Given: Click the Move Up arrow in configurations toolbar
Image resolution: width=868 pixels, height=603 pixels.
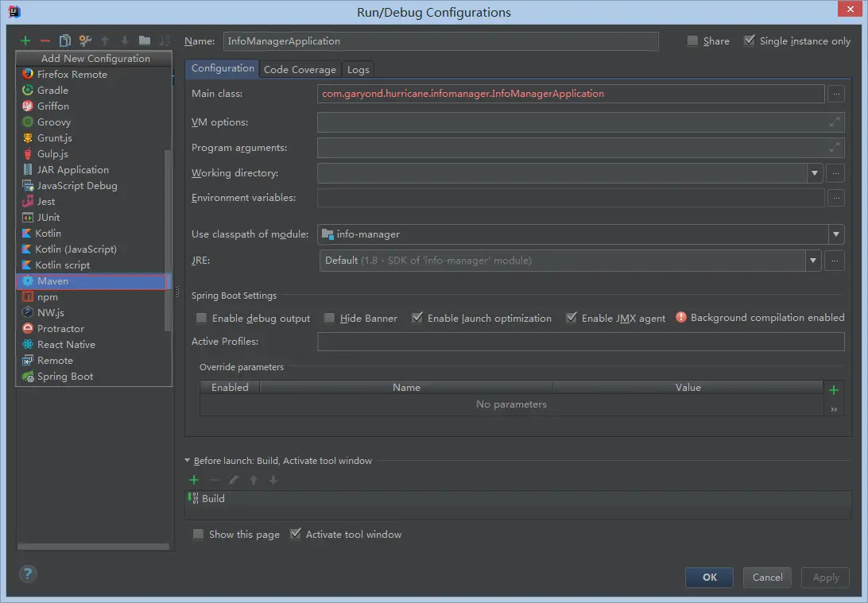Looking at the screenshot, I should 105,41.
